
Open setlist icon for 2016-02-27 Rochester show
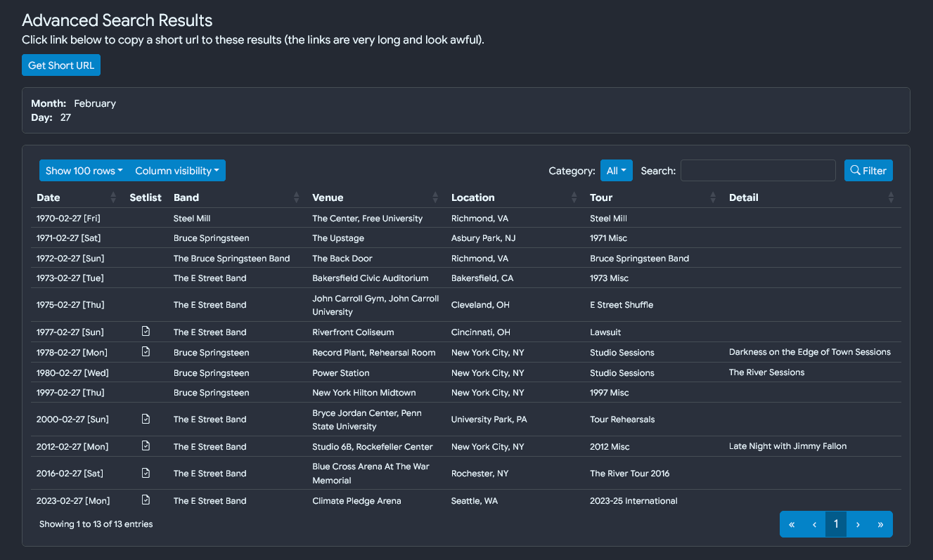(146, 474)
